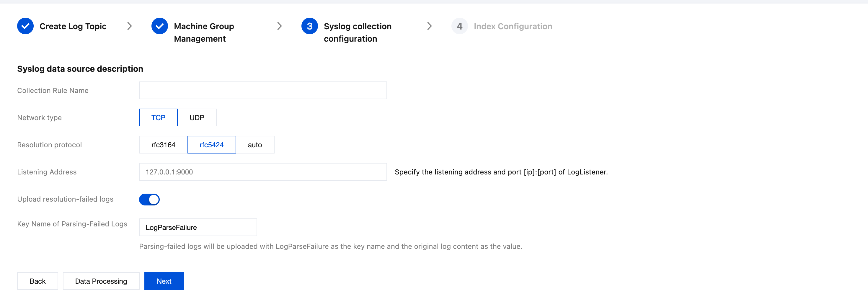
Task: Focus the Collection Rule Name field
Action: click(263, 90)
